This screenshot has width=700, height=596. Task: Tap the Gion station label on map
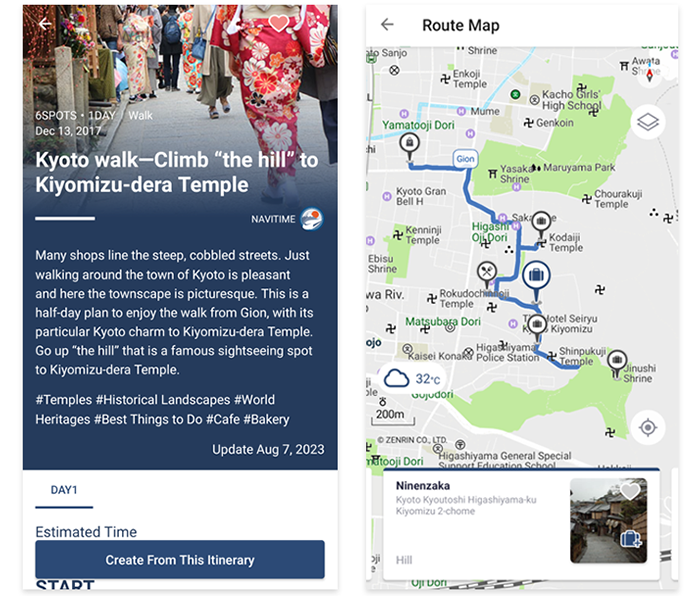point(465,158)
